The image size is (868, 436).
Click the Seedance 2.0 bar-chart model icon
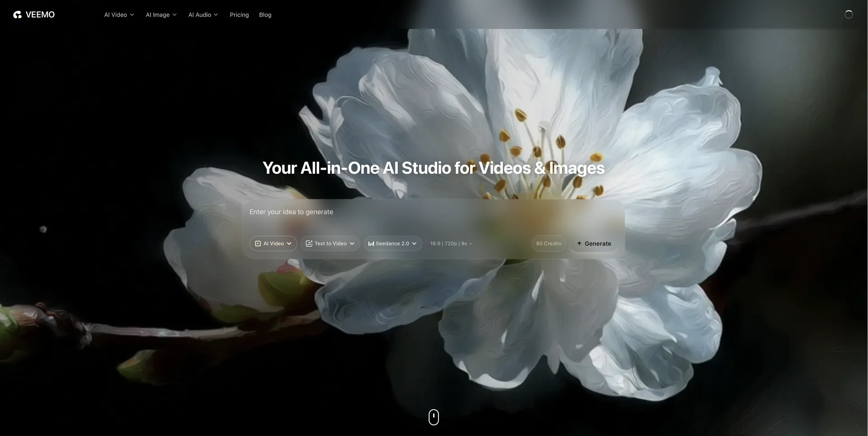[371, 244]
